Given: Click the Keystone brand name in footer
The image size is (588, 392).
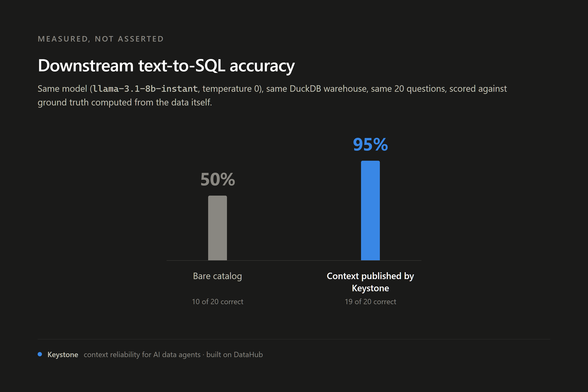Looking at the screenshot, I should click(x=63, y=355).
